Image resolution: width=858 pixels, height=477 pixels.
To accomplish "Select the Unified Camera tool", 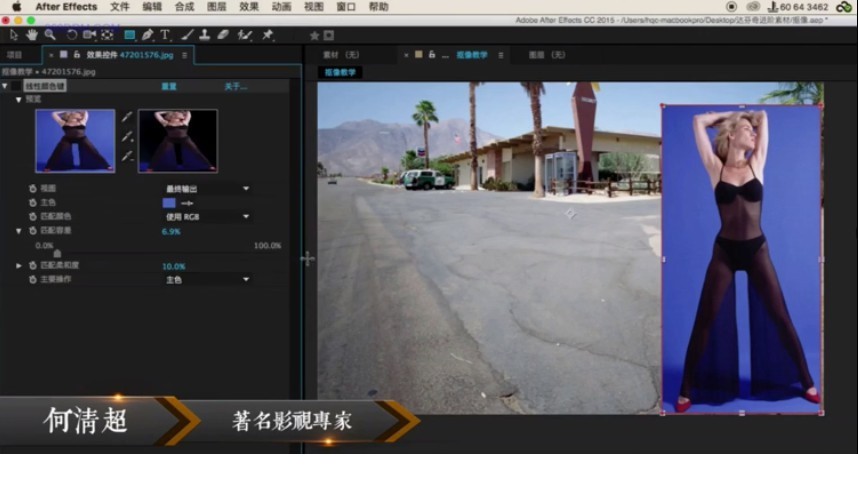I will pyautogui.click(x=89, y=35).
